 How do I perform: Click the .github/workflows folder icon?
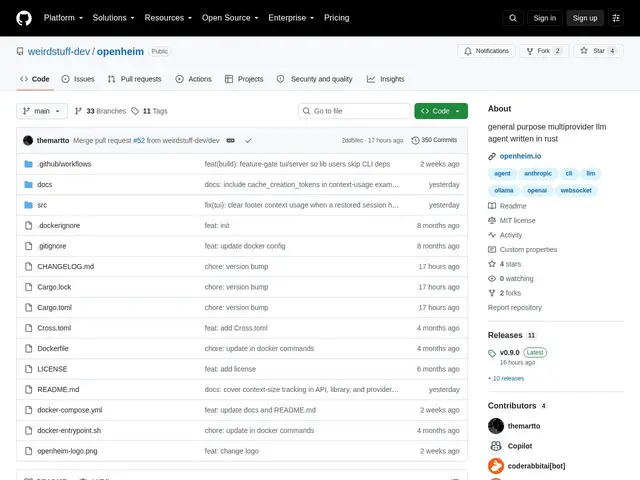tap(28, 164)
